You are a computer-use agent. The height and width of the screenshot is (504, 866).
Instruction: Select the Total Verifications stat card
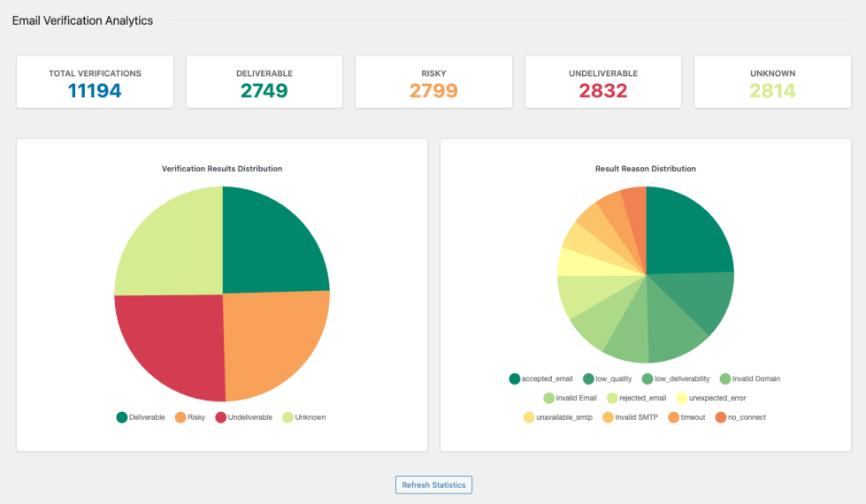(x=95, y=81)
